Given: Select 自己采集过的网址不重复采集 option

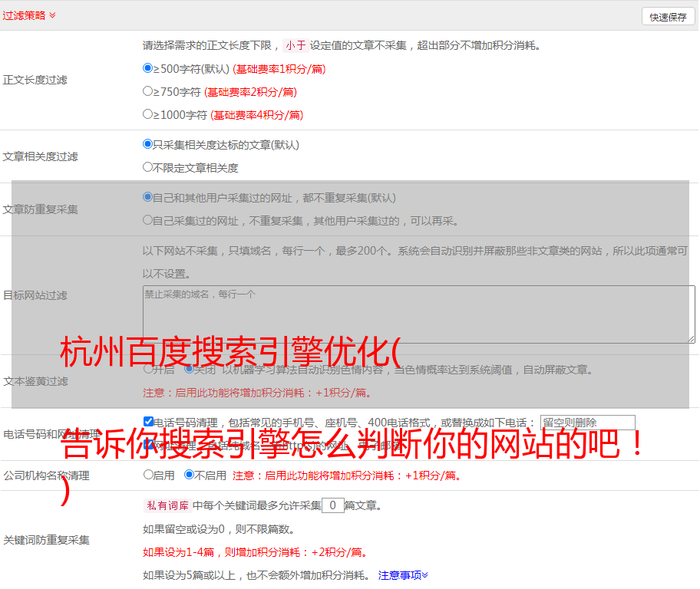Looking at the screenshot, I should [x=147, y=219].
